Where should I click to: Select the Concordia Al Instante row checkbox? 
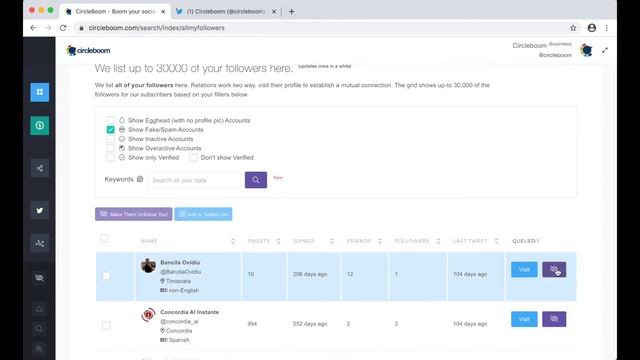[x=106, y=325]
